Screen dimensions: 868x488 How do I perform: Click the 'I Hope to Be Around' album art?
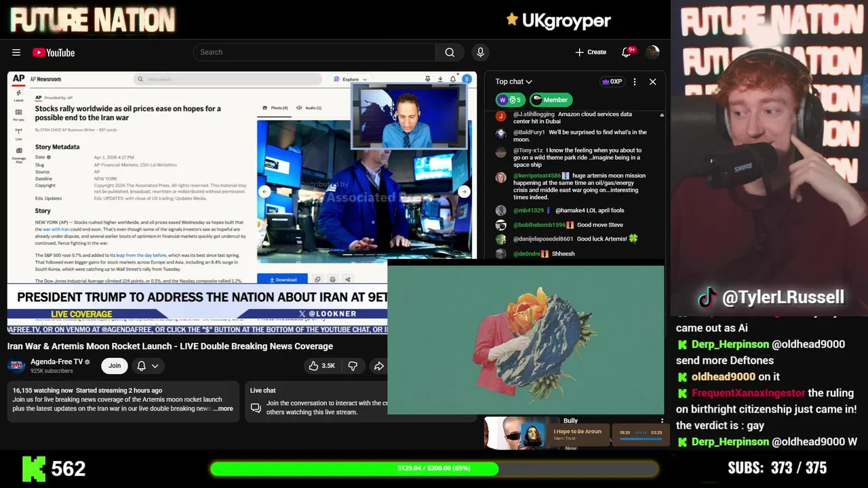532,434
